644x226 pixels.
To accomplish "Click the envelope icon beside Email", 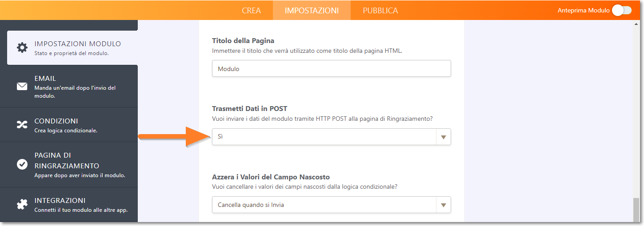I will [22, 86].
